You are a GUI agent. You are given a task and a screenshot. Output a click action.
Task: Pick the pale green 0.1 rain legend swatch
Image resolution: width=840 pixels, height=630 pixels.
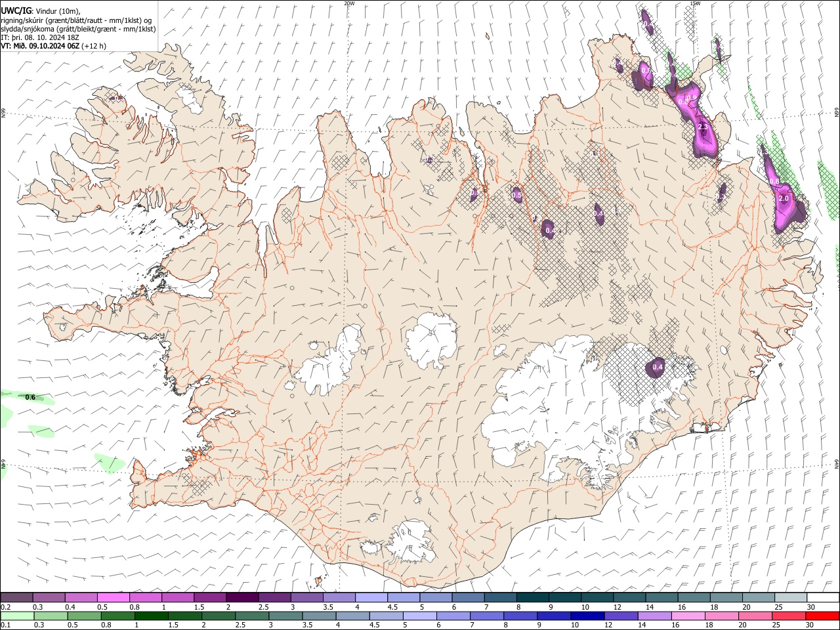[x=17, y=618]
